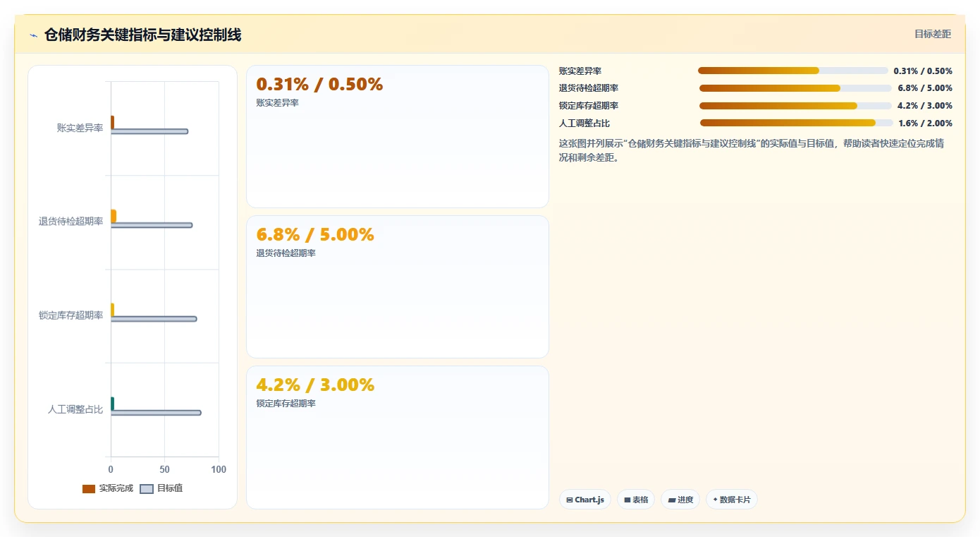
Task: Click the 人工调整占比 chart axis label
Action: 75,409
